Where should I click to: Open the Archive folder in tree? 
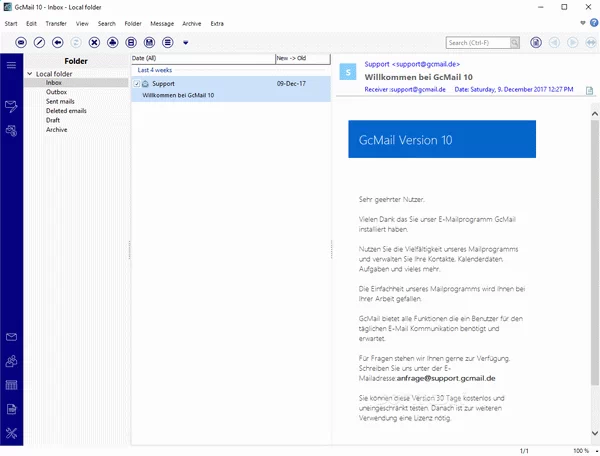pyautogui.click(x=57, y=130)
